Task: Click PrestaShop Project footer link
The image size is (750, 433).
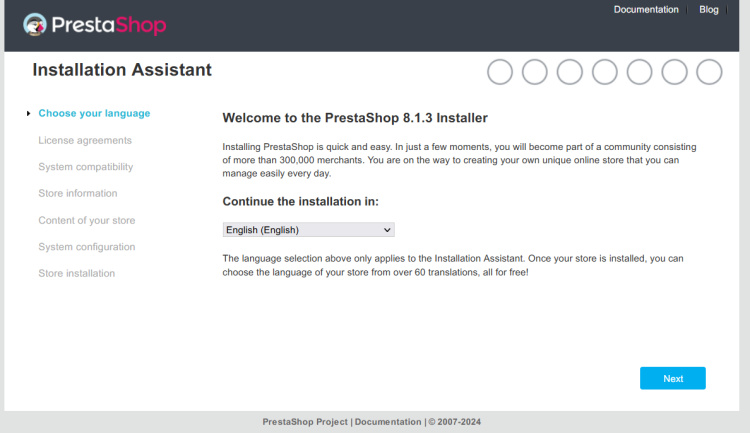Action: (x=305, y=422)
